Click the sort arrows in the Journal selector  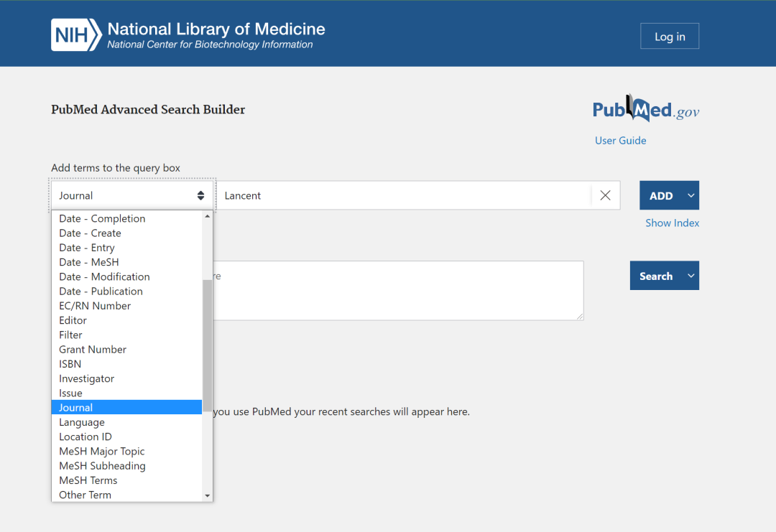coord(200,195)
